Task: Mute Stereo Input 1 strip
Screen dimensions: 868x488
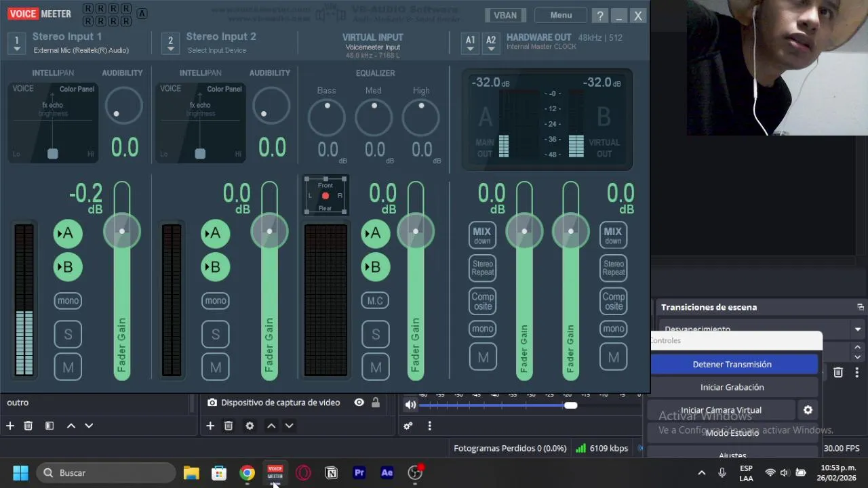Action: [68, 367]
